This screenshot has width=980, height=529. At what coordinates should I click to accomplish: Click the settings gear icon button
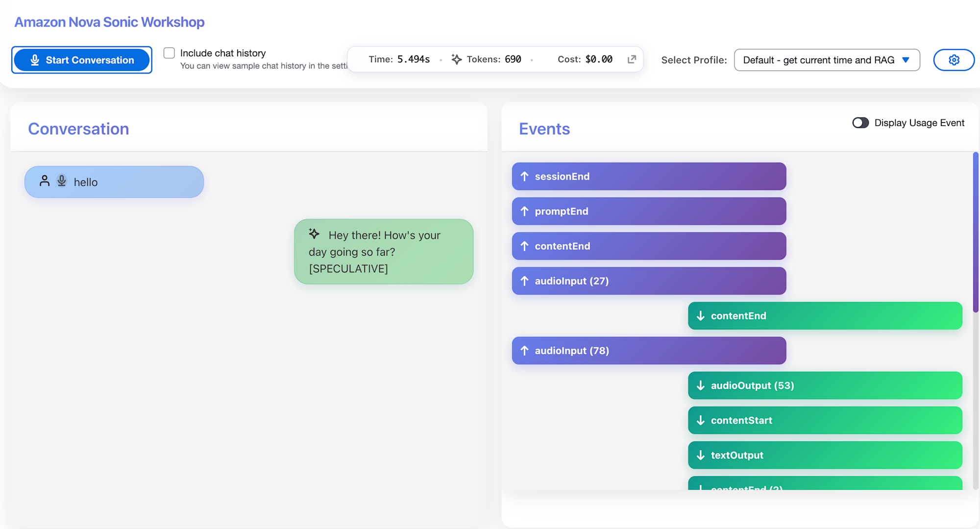tap(954, 60)
